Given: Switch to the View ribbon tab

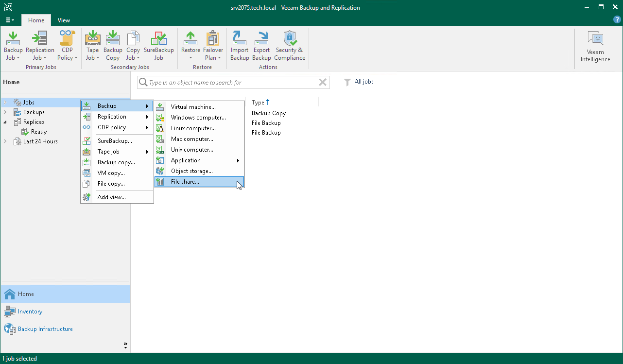Looking at the screenshot, I should [x=64, y=20].
